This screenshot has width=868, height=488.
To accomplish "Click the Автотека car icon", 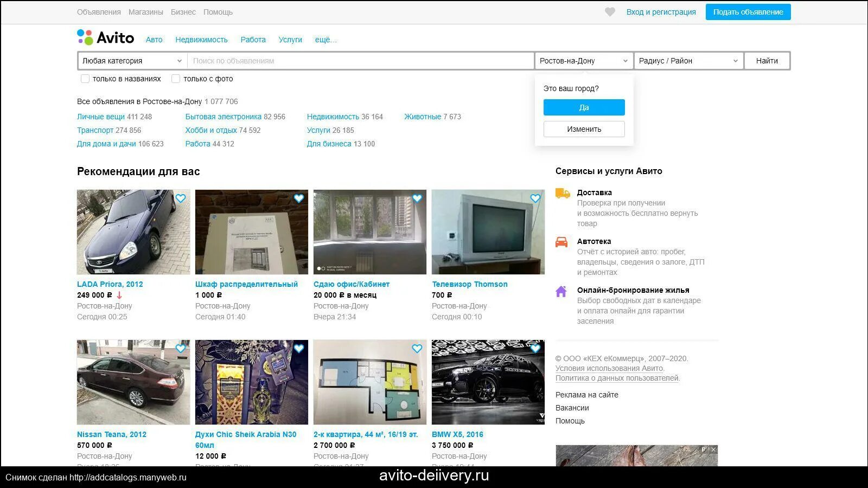I will (x=561, y=242).
